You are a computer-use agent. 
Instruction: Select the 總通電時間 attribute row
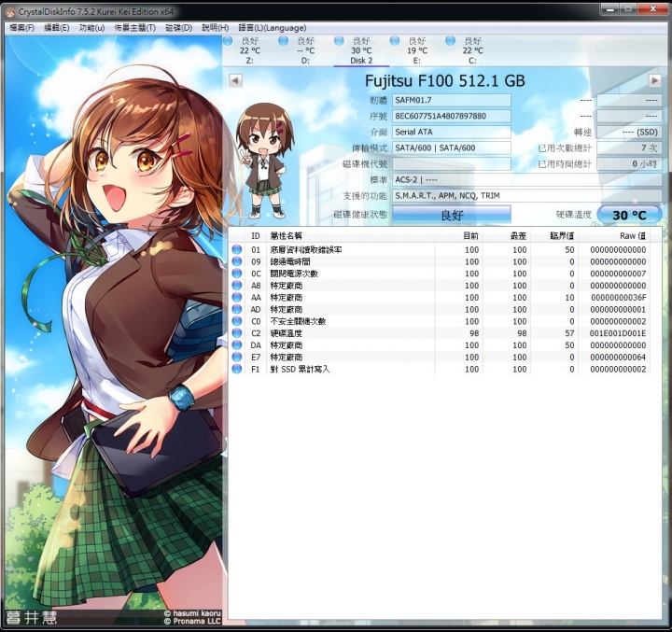click(440, 261)
